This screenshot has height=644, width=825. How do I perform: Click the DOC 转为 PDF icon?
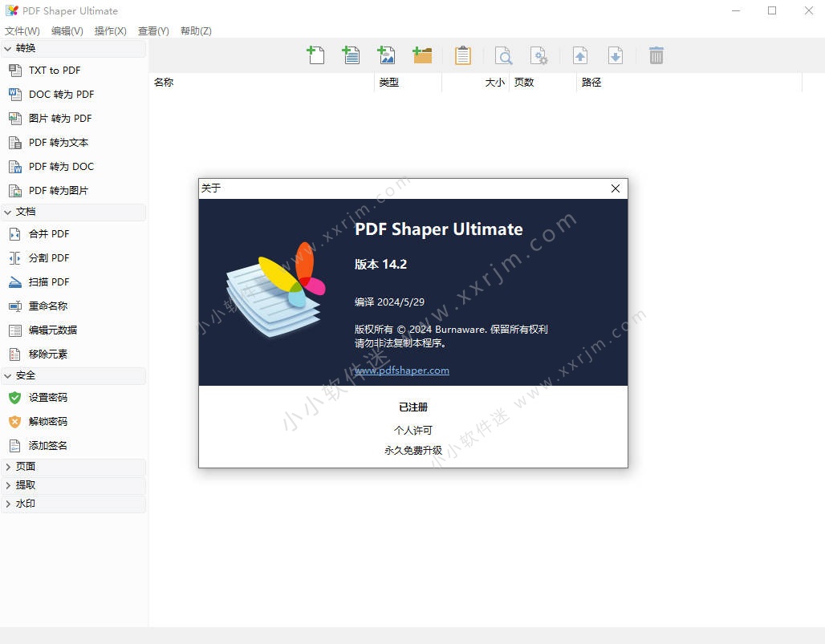click(15, 94)
